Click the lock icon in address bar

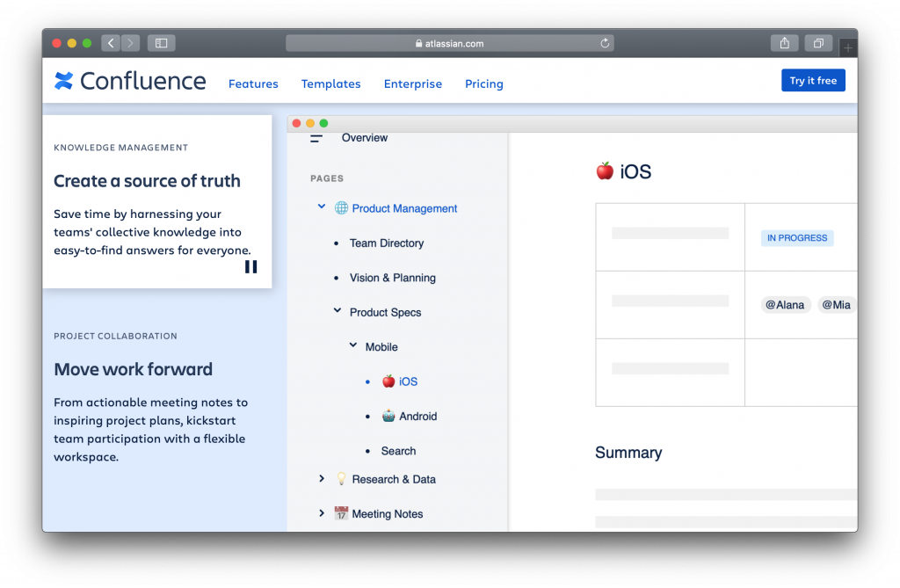coord(419,43)
